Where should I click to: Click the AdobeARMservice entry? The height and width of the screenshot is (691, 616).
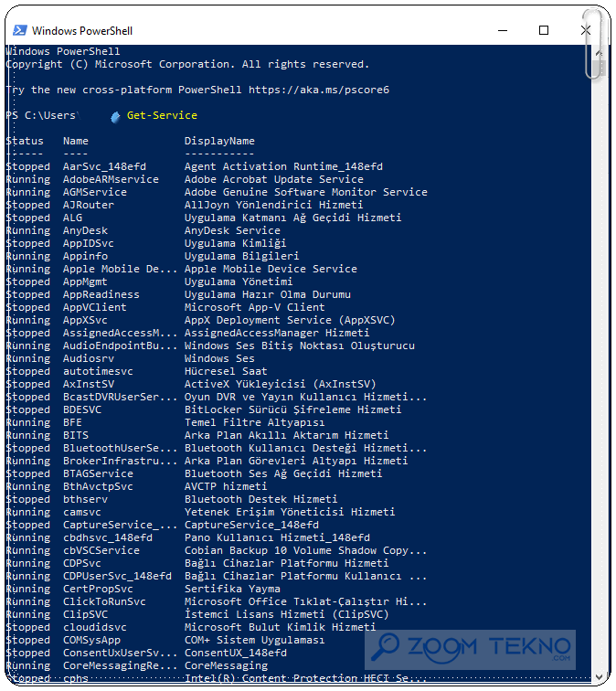(x=111, y=179)
